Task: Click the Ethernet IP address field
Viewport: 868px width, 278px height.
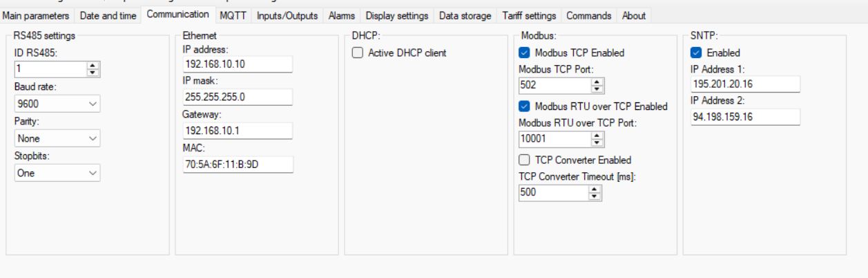Action: 238,64
